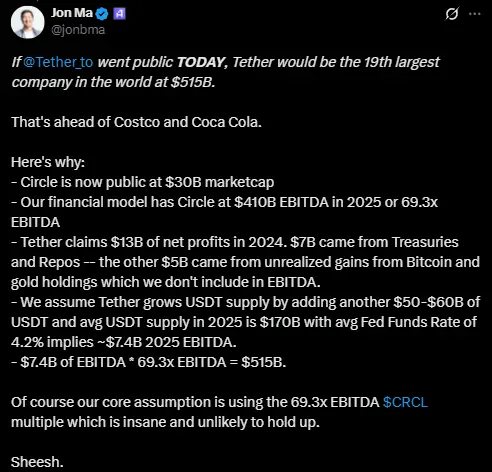Screen dimensions: 492x472
Task: Click the core assumption closing paragraph
Action: coord(219,412)
